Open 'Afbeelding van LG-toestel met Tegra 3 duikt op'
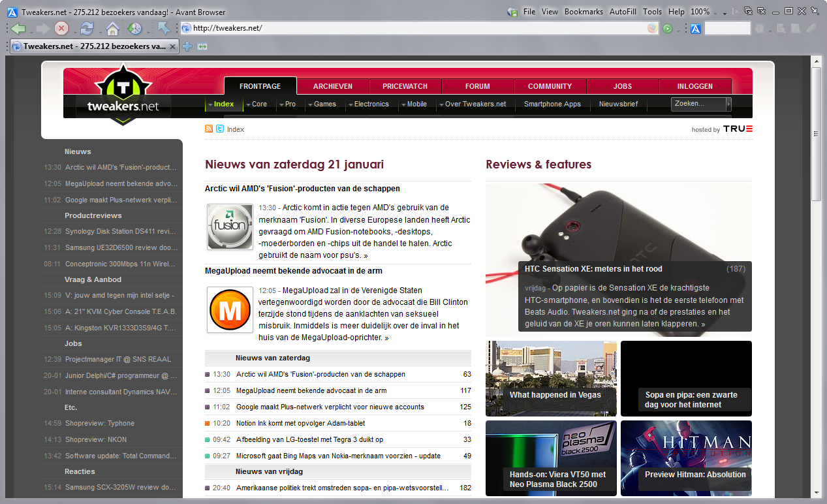The width and height of the screenshot is (827, 504). (x=309, y=439)
